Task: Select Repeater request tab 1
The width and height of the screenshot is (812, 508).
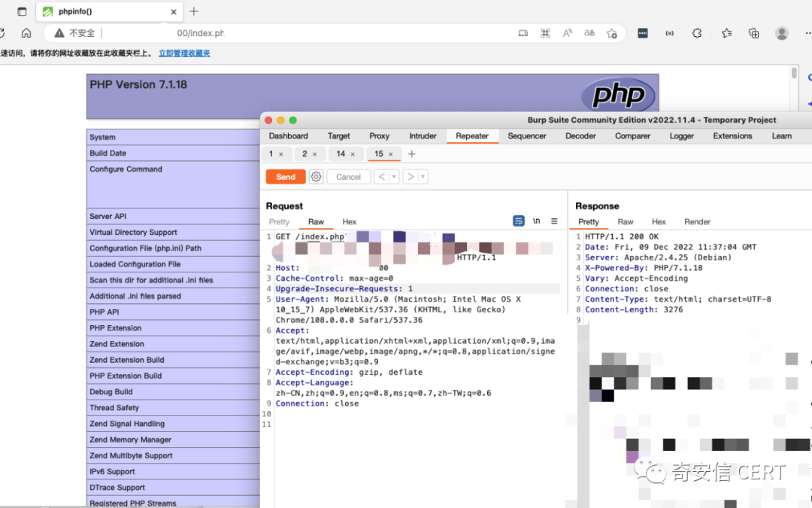Action: 271,154
